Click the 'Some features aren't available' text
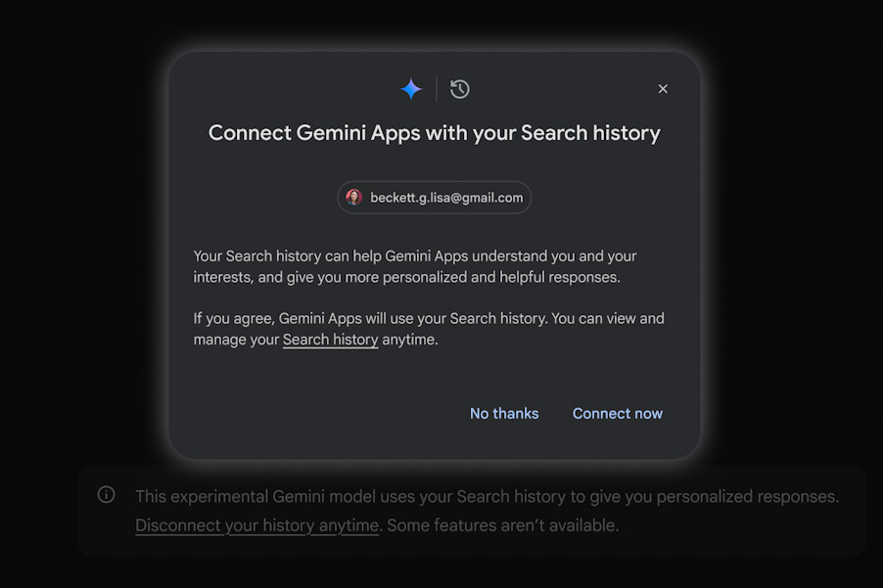883x588 pixels. point(502,525)
